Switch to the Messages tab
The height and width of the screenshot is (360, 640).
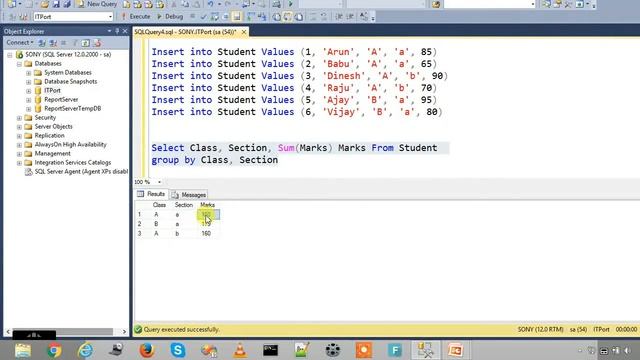pos(189,195)
